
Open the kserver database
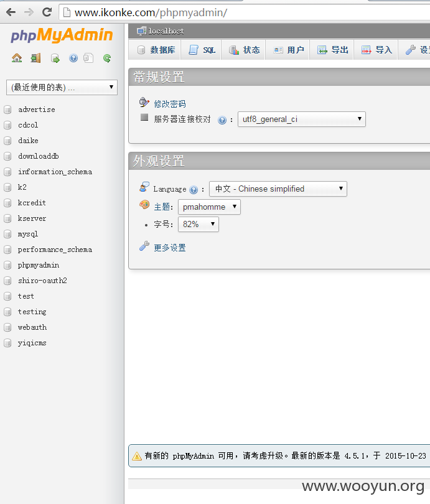pos(32,218)
